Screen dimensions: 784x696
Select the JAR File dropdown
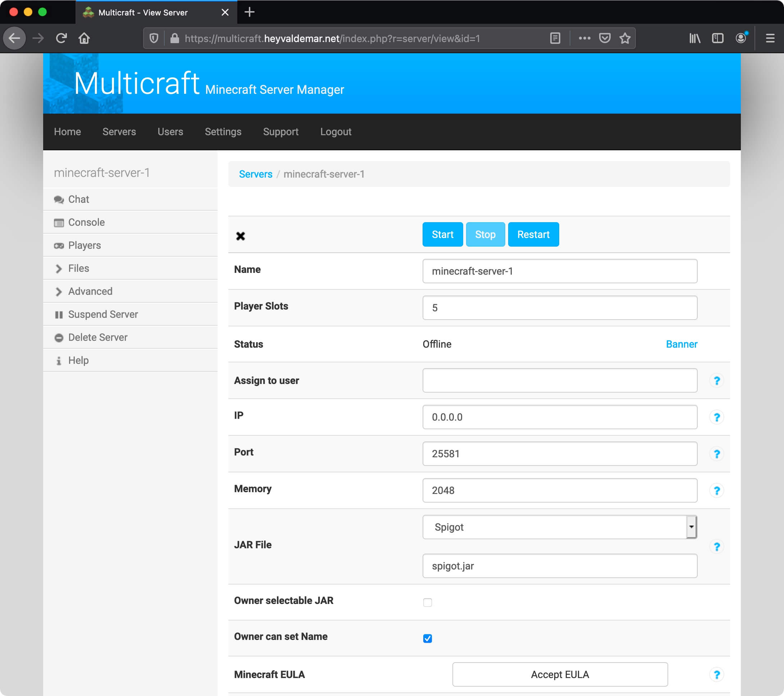pyautogui.click(x=560, y=527)
